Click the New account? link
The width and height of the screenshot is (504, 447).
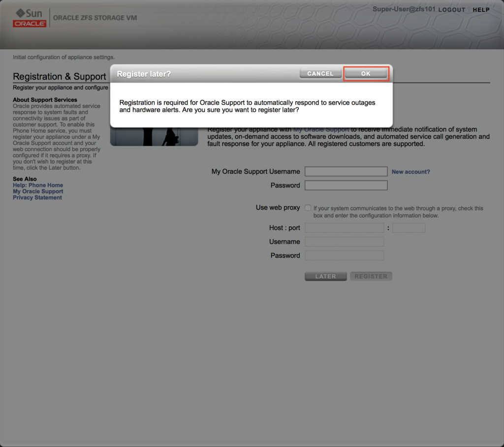[410, 172]
